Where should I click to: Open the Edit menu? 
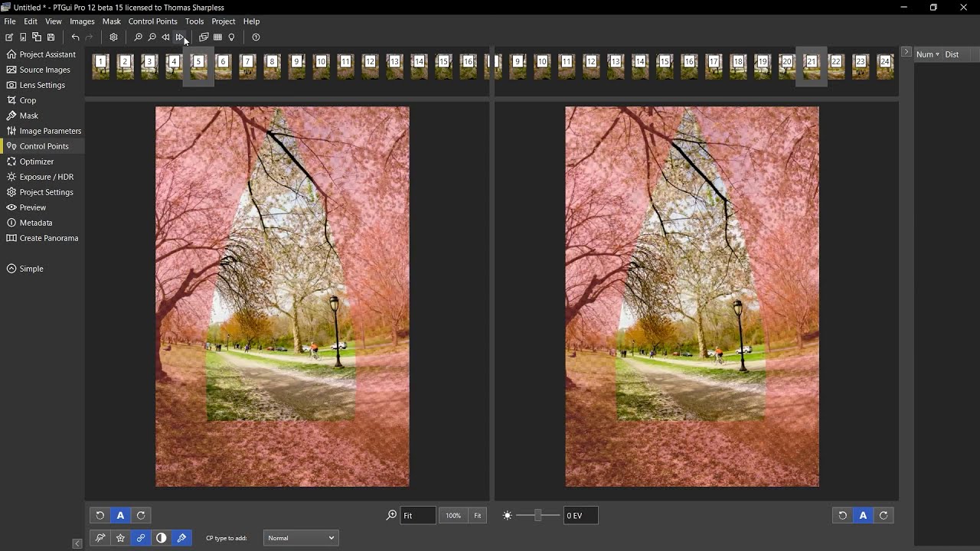pyautogui.click(x=31, y=21)
